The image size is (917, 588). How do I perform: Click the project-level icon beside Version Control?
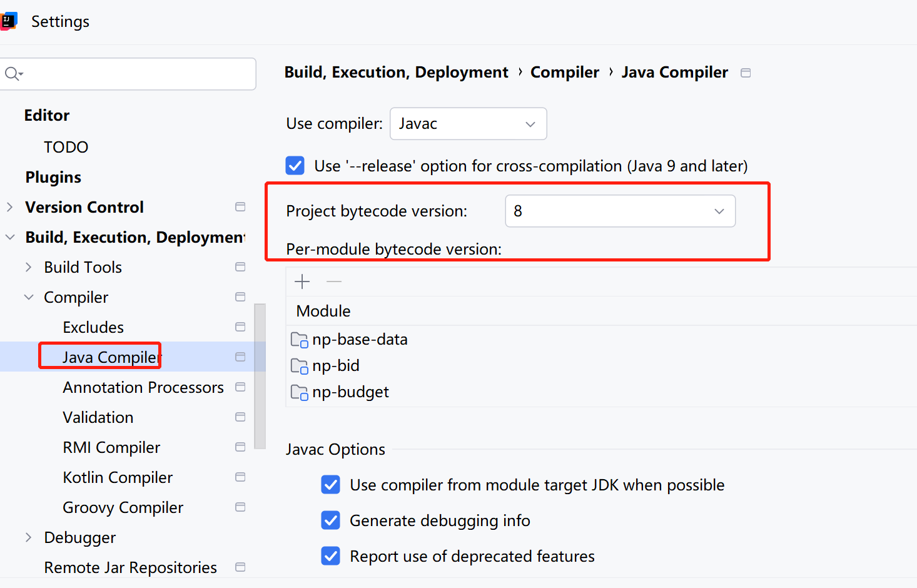click(x=240, y=207)
